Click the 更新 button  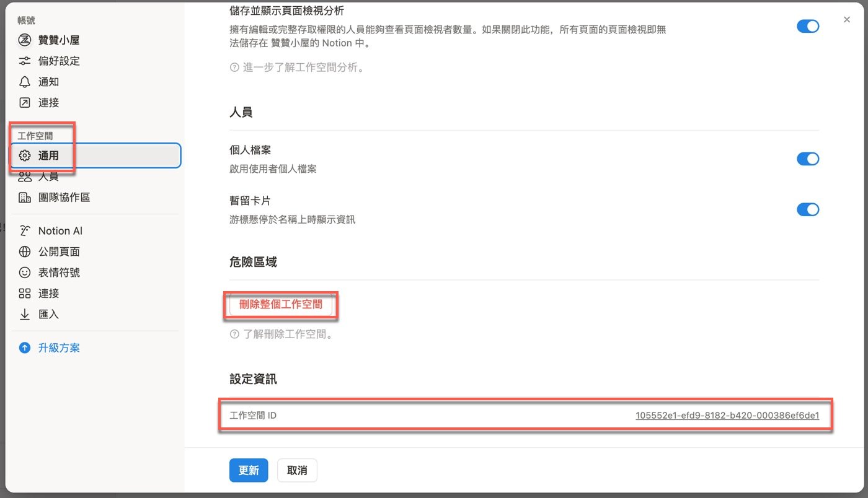249,470
